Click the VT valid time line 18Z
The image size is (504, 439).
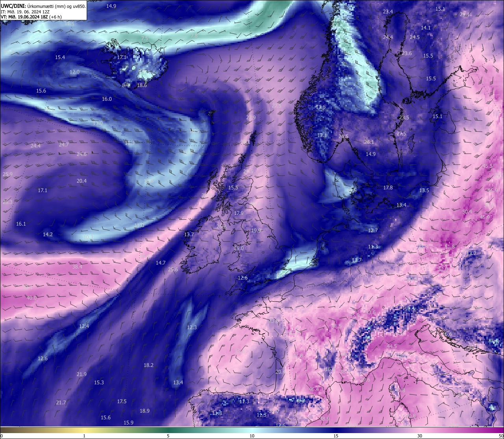31,17
